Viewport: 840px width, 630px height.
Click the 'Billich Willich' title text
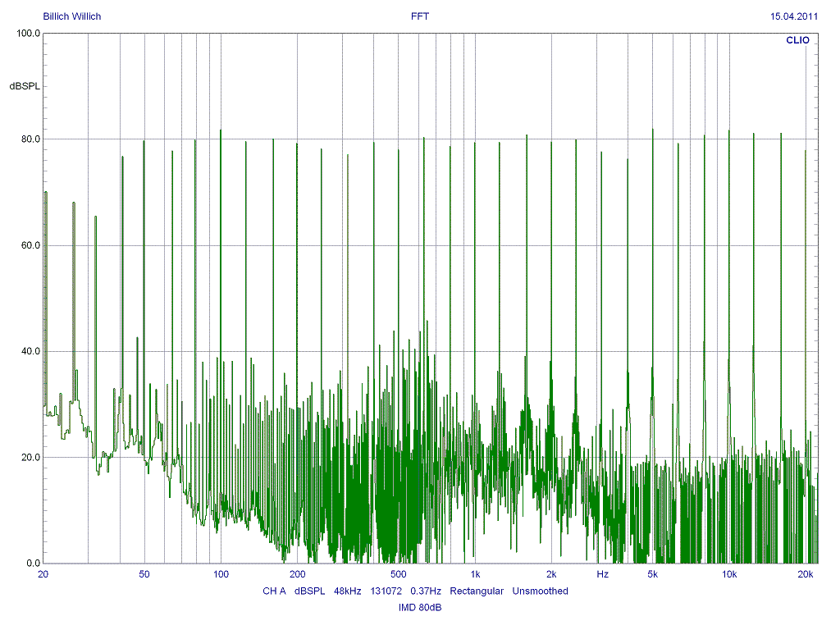click(x=72, y=16)
